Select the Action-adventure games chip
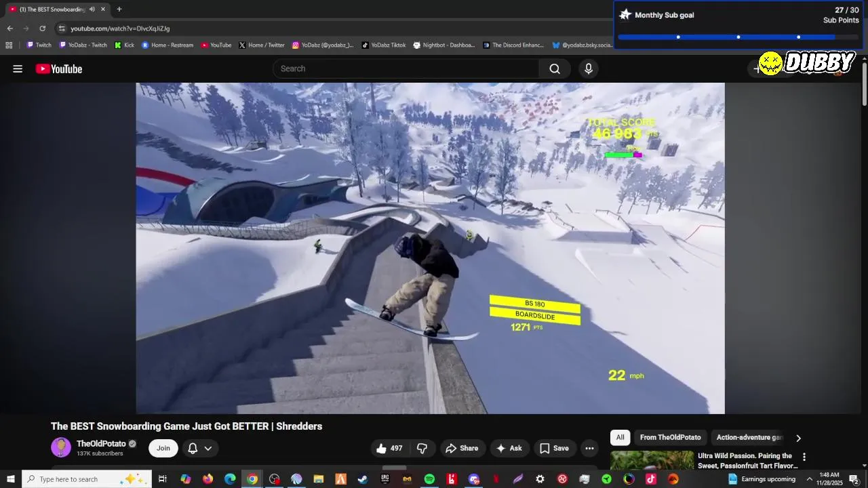868x488 pixels. [x=749, y=438]
